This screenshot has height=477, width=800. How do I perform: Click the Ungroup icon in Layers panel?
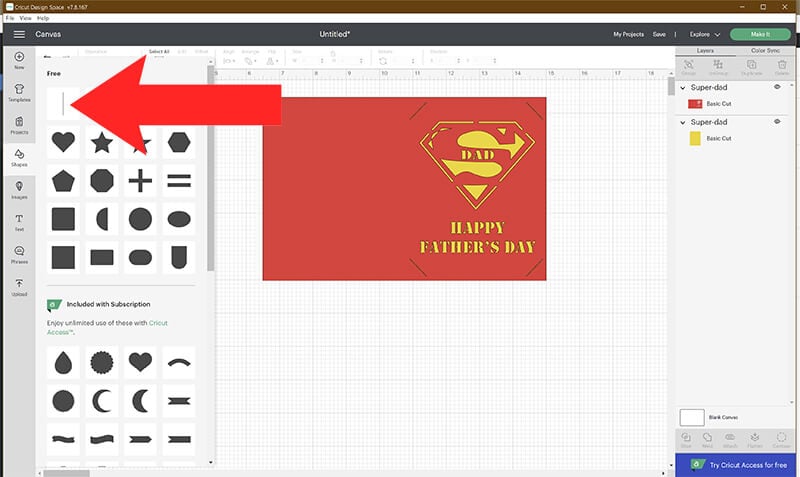tap(718, 67)
